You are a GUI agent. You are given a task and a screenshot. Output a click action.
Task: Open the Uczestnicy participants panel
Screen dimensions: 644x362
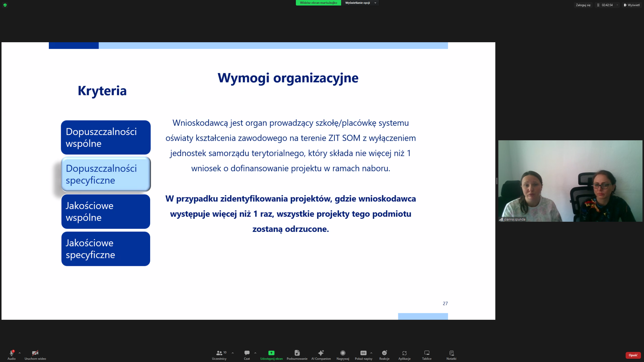(x=219, y=355)
